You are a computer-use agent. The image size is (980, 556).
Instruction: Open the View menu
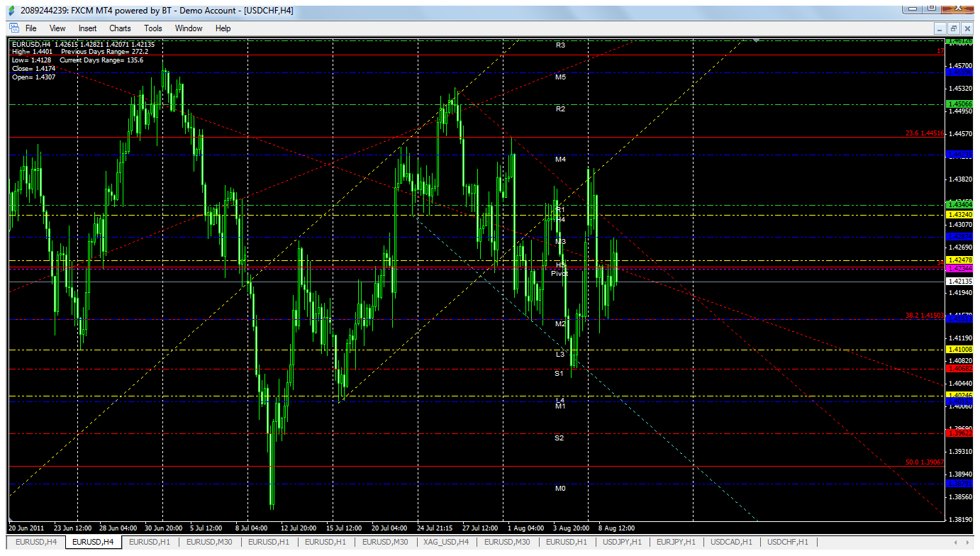[x=57, y=28]
